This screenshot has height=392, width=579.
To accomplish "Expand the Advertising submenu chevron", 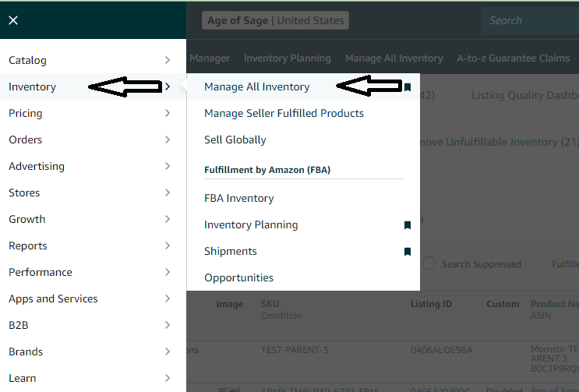I will pos(168,166).
